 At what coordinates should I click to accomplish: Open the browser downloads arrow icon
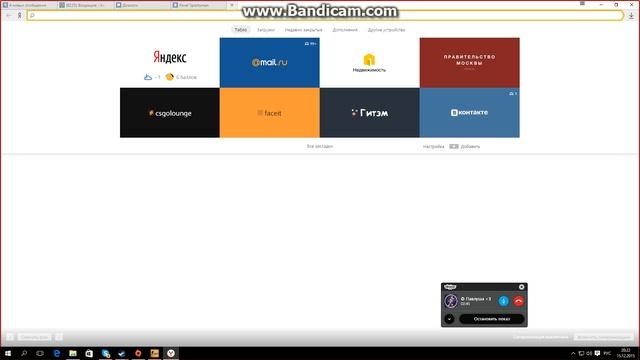(631, 16)
